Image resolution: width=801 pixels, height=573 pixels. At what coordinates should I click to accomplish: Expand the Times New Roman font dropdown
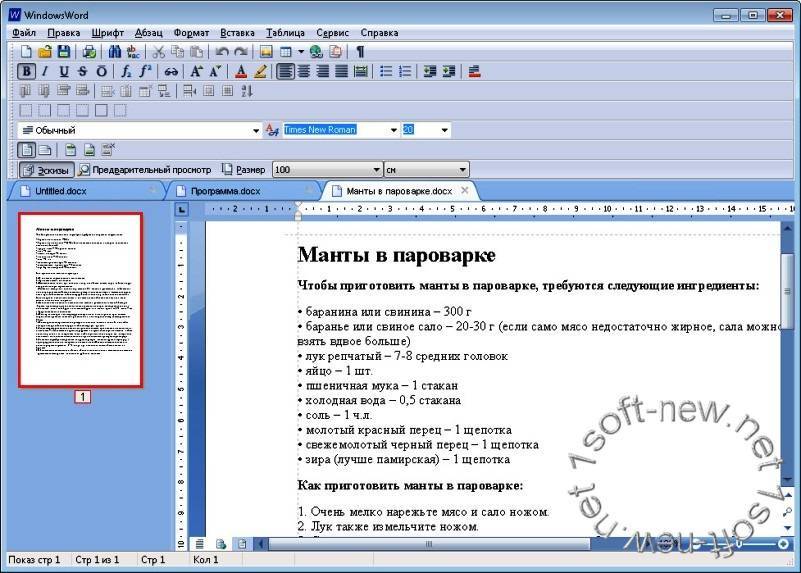[393, 130]
